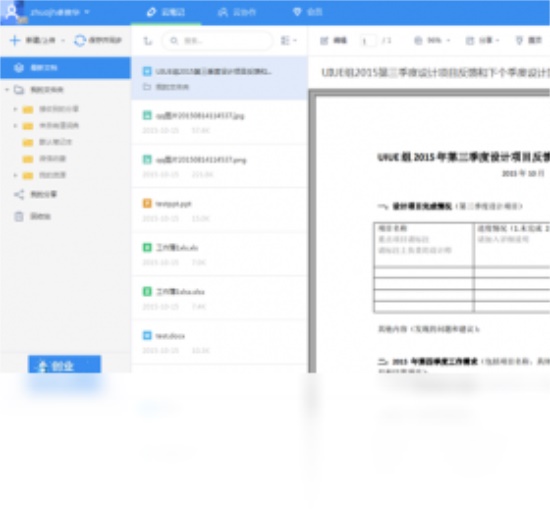The image size is (550, 530).
Task: Open the account name dropdown arrow
Action: click(x=87, y=12)
